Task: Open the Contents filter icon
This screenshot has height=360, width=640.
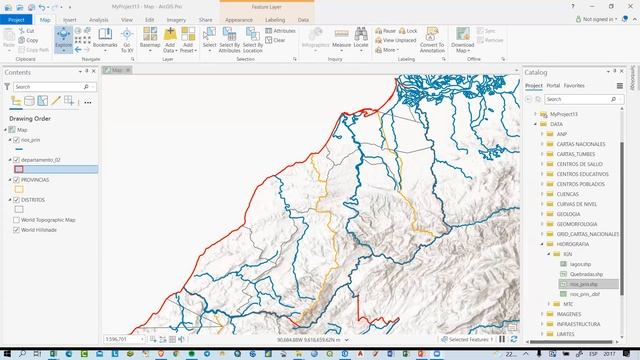Action: [x=7, y=87]
